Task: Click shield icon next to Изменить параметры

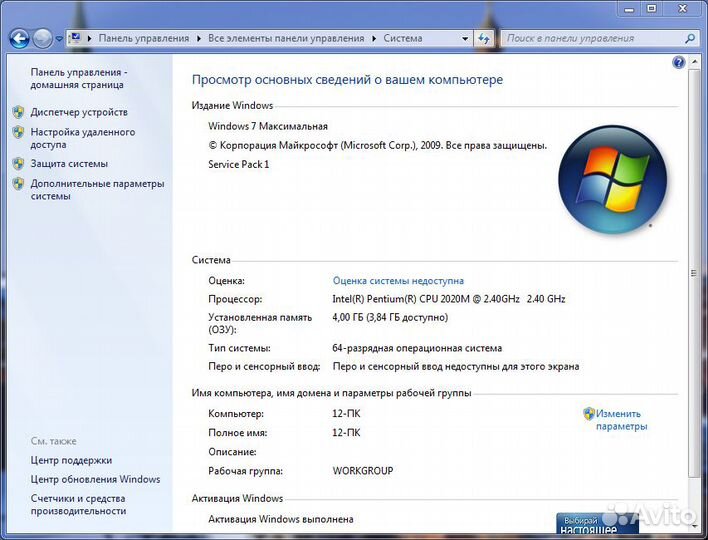Action: tap(588, 414)
